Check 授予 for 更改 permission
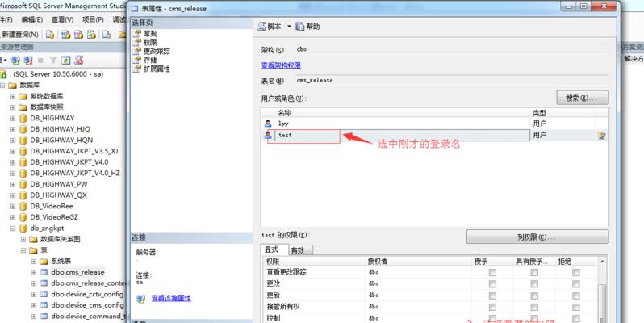 pyautogui.click(x=492, y=284)
